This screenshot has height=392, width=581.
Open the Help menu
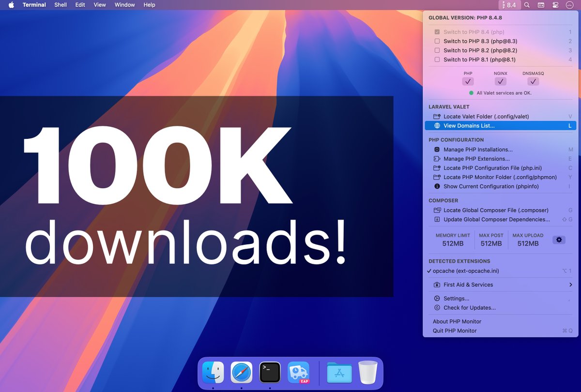[150, 5]
